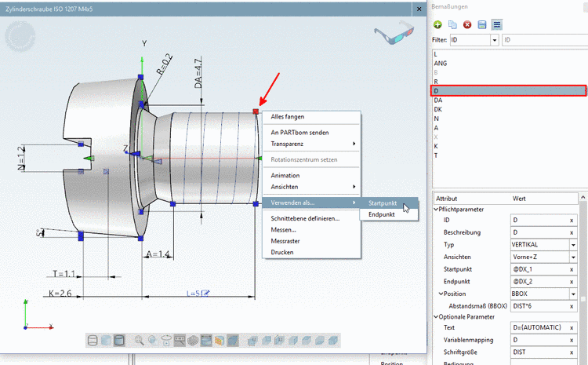Clear the Startpunkt @DX_1 value
The height and width of the screenshot is (365, 588).
572,269
